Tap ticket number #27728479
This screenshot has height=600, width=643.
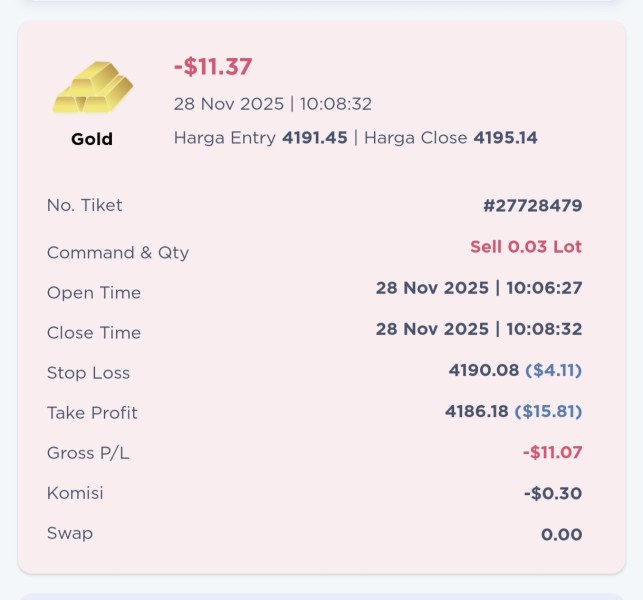pos(532,206)
